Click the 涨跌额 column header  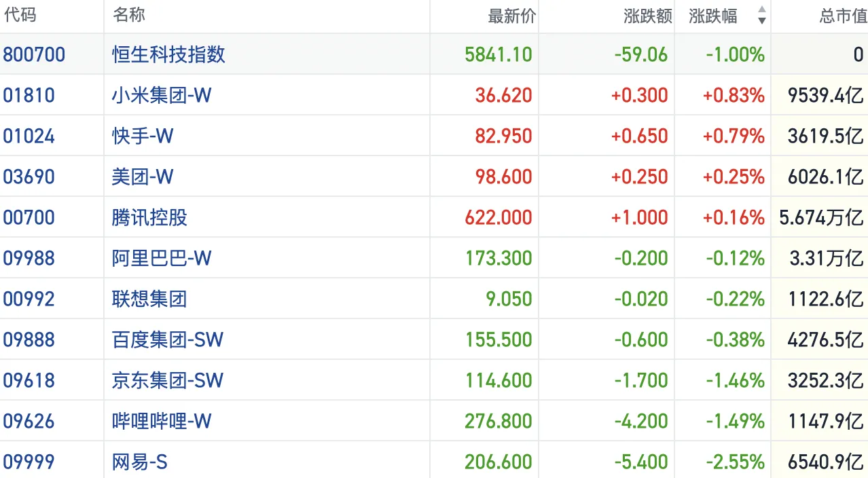pos(647,16)
